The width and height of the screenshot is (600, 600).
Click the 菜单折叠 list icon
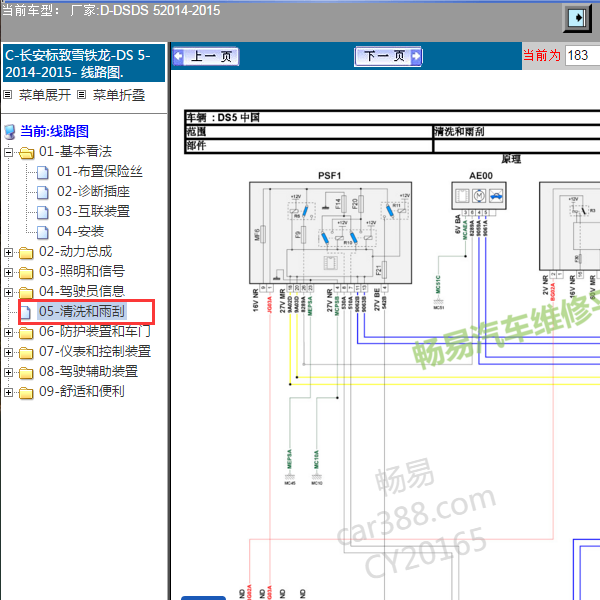click(x=82, y=95)
